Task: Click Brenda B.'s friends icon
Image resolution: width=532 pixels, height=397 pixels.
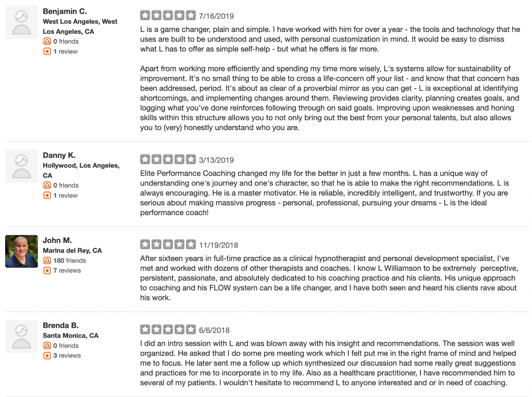Action: point(47,346)
